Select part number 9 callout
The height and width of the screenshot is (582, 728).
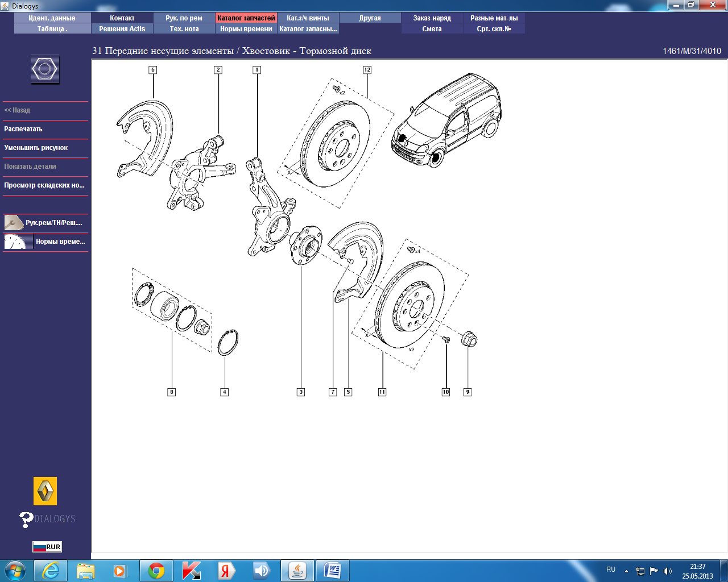(x=468, y=392)
